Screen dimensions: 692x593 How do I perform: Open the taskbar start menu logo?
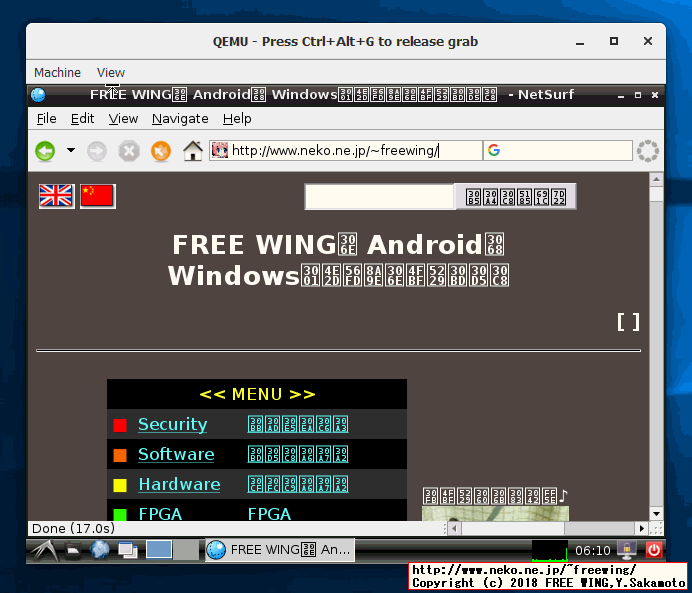coord(44,550)
